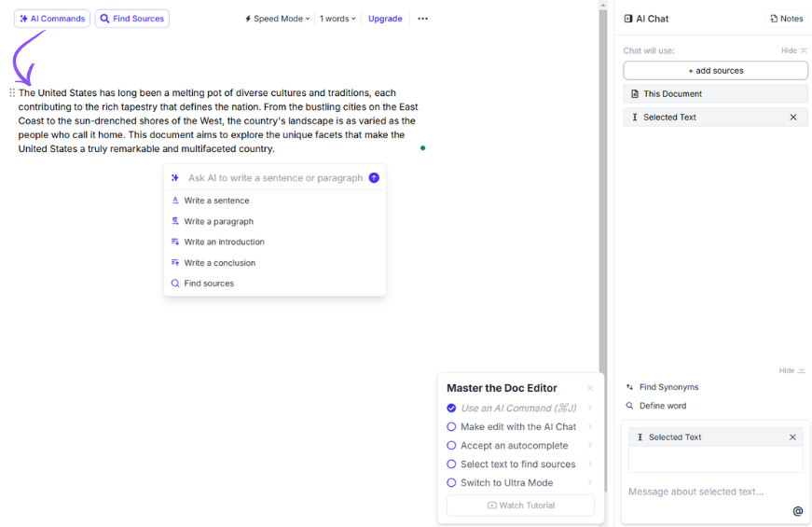Toggle Accept an autocomplete circle
The image size is (812, 527).
click(x=451, y=446)
